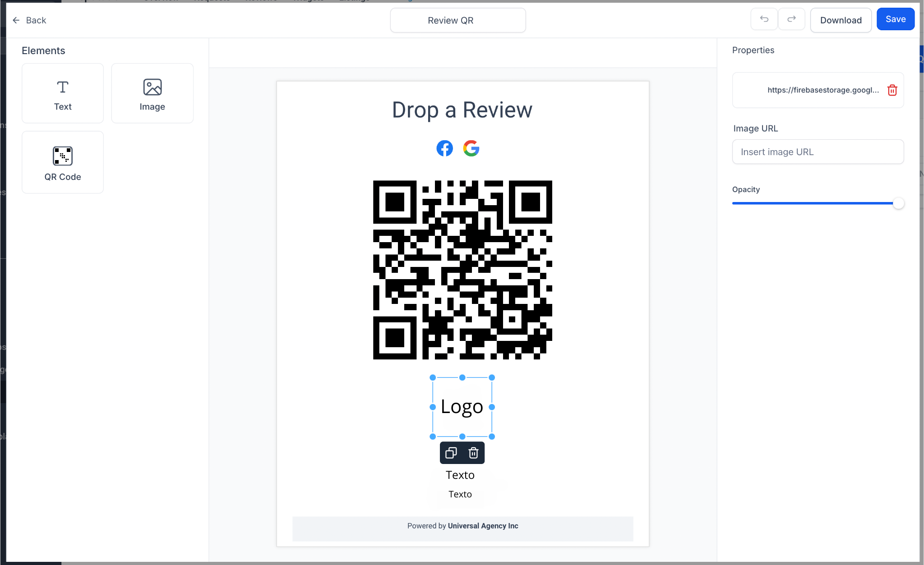The width and height of the screenshot is (924, 565).
Task: Save the design
Action: (895, 19)
